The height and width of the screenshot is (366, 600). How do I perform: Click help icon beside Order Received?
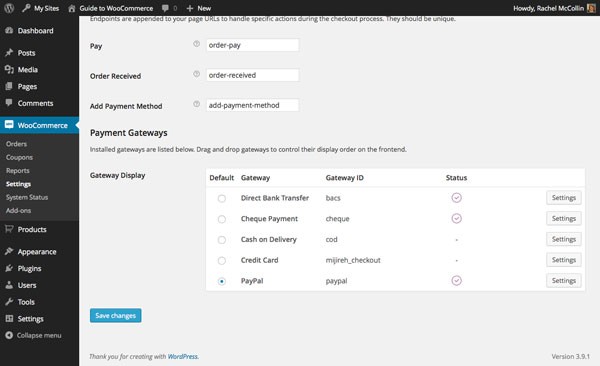pyautogui.click(x=196, y=74)
